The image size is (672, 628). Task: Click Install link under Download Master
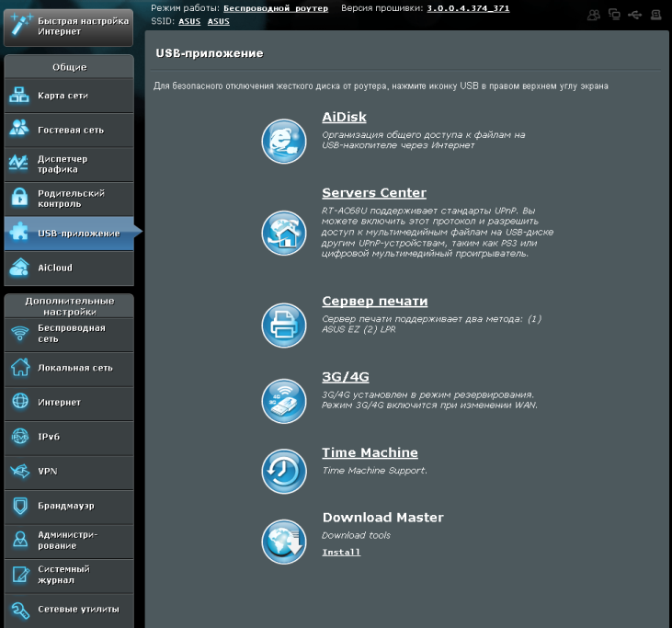pyautogui.click(x=341, y=552)
